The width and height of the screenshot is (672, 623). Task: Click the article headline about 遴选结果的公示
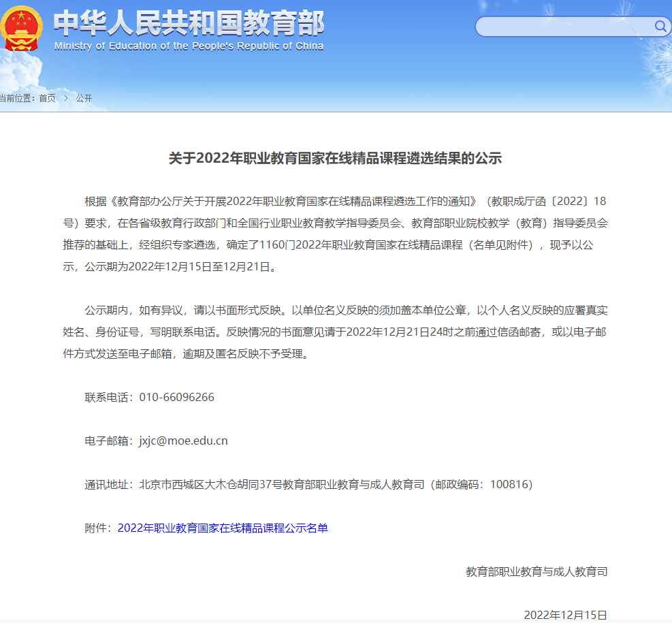pyautogui.click(x=335, y=159)
